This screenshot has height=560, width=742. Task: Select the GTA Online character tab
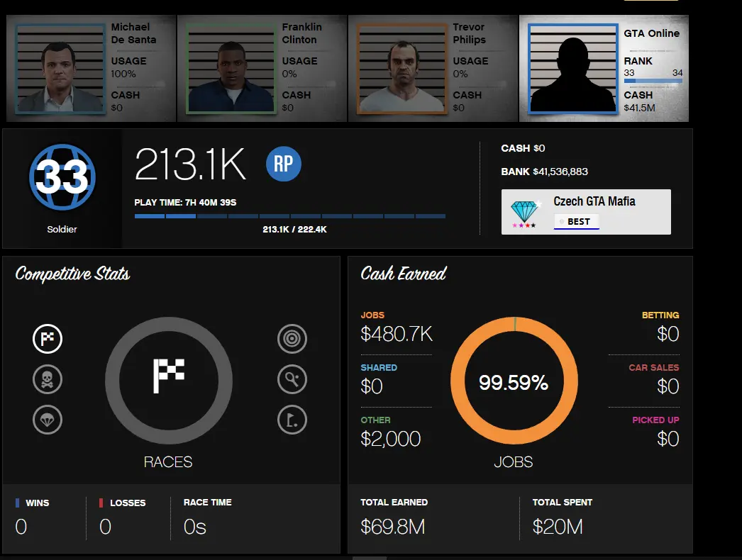604,69
